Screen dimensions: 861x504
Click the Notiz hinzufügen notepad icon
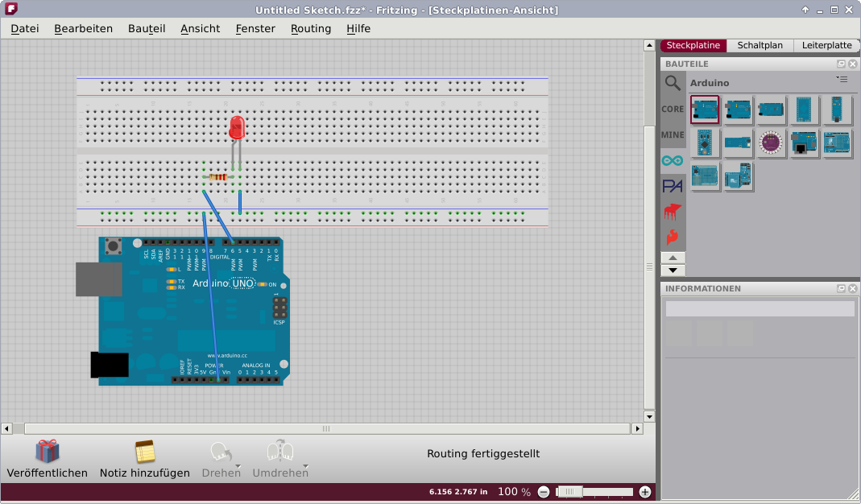coord(145,452)
